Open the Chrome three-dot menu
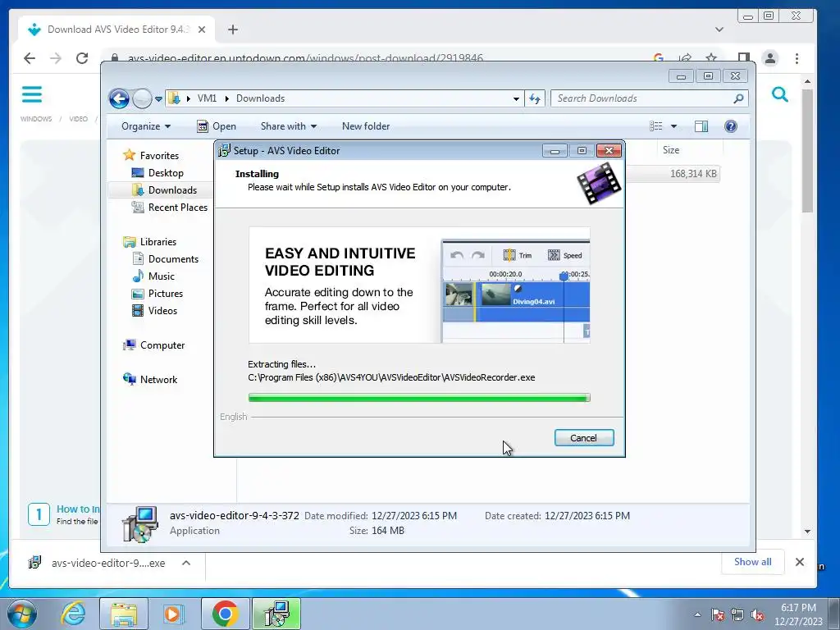This screenshot has height=630, width=840. click(x=797, y=58)
